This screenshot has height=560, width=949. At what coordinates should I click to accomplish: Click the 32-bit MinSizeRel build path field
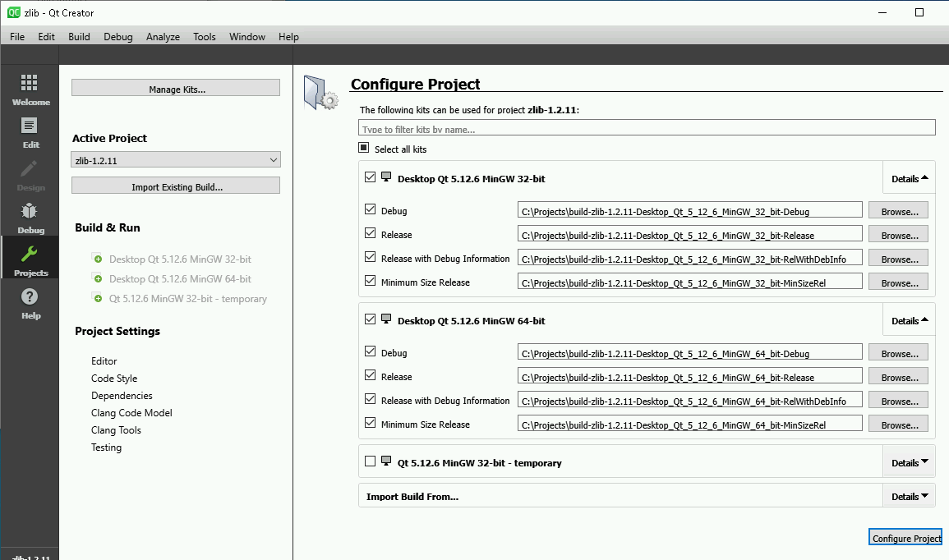click(x=690, y=282)
